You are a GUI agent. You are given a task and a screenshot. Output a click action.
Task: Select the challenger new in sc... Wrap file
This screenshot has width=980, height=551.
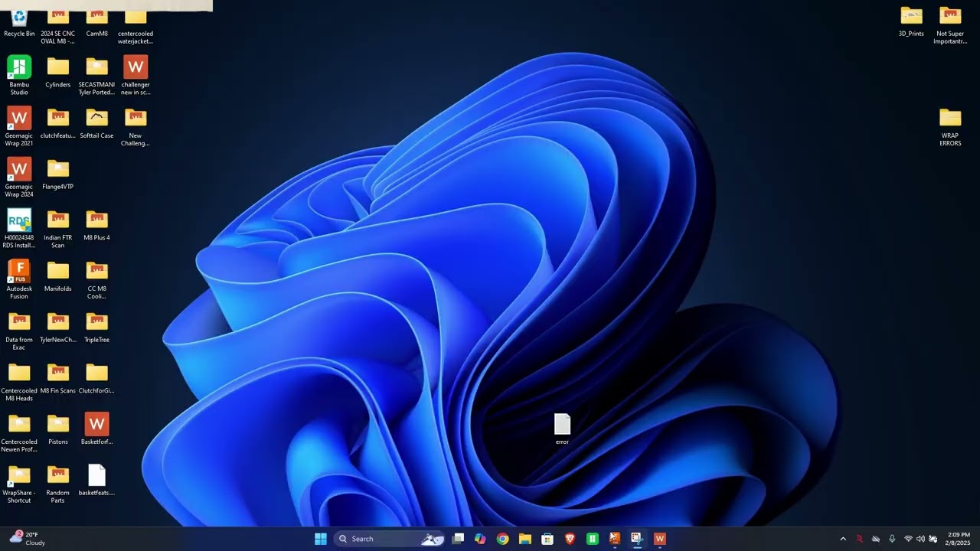click(136, 75)
